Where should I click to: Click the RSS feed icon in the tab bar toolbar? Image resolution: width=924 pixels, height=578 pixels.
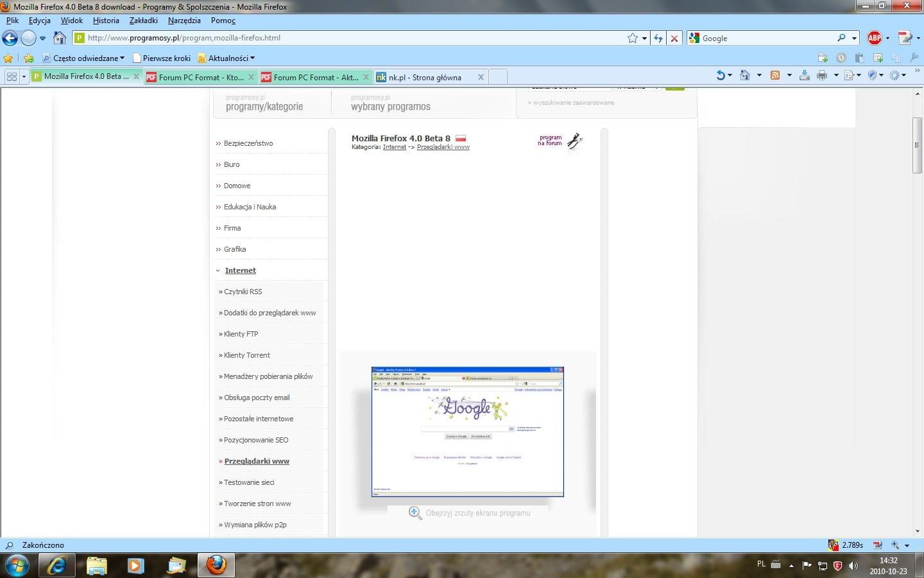point(774,75)
